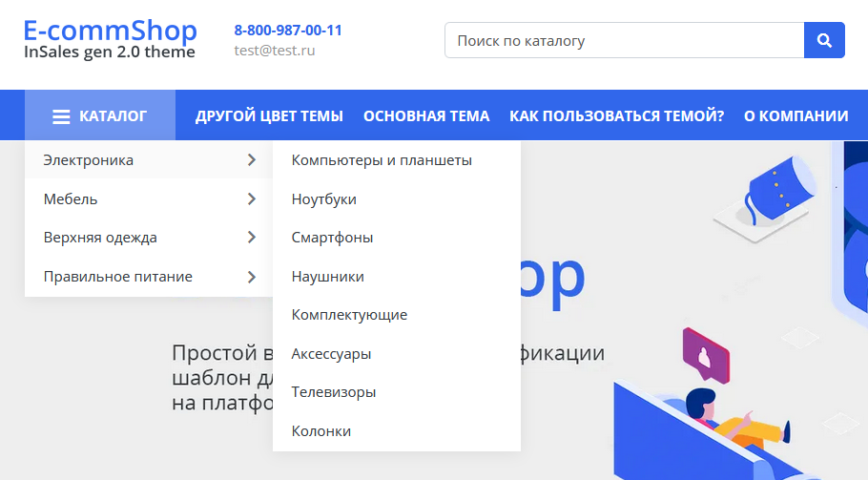Open the Основная тема menu item

[x=426, y=116]
